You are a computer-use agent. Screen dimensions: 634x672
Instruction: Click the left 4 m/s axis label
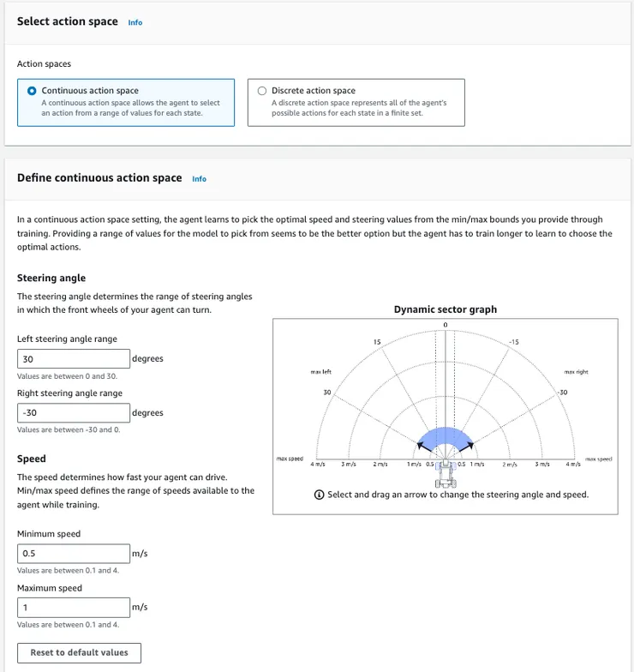[x=317, y=465]
